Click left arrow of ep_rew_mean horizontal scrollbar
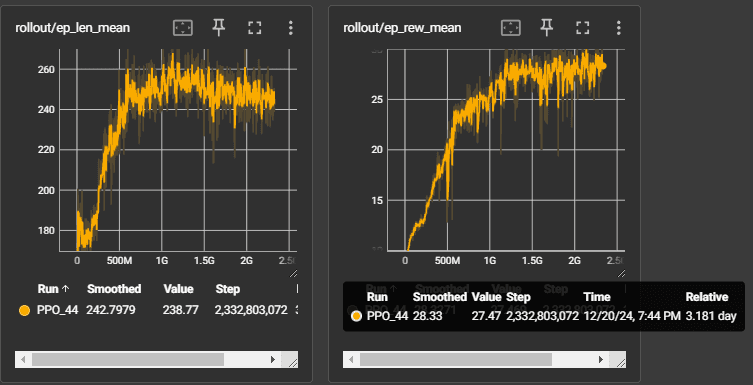The width and height of the screenshot is (753, 385). 351,360
